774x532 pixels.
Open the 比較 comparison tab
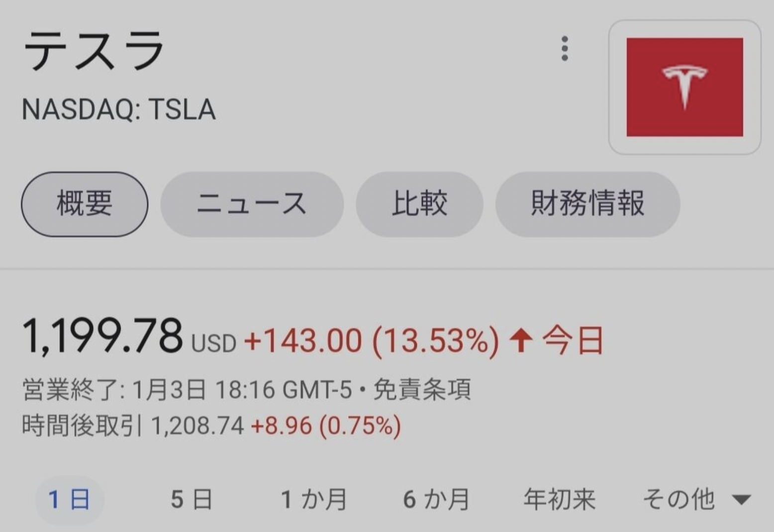[x=419, y=204]
